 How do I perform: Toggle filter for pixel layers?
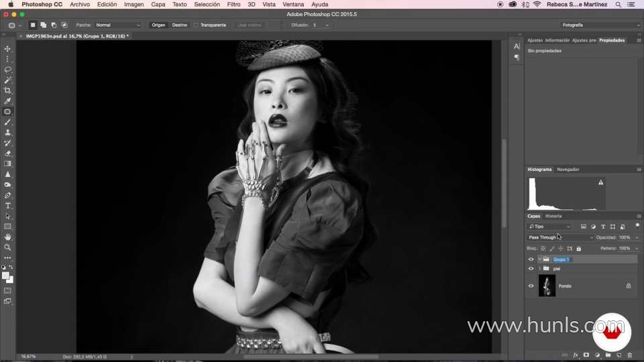583,227
